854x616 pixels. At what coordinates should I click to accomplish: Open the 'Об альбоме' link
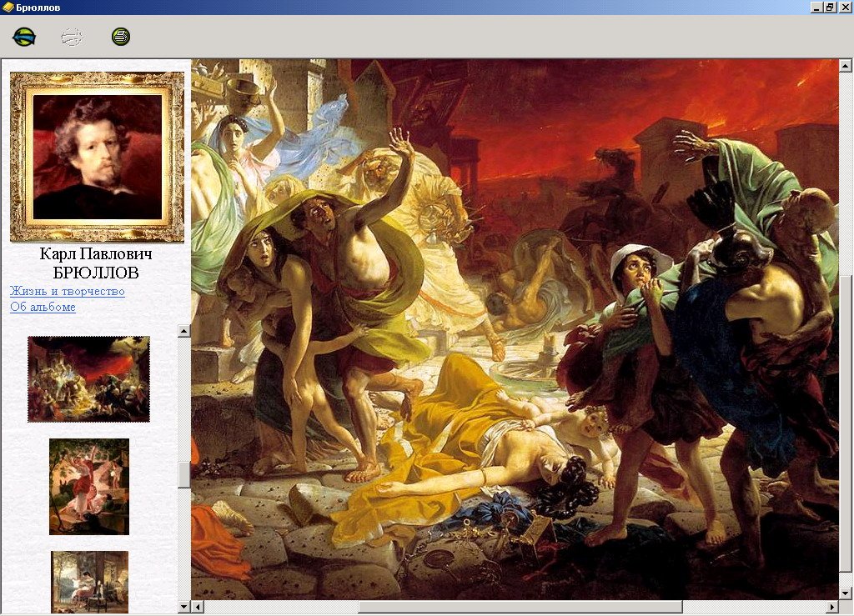(43, 307)
